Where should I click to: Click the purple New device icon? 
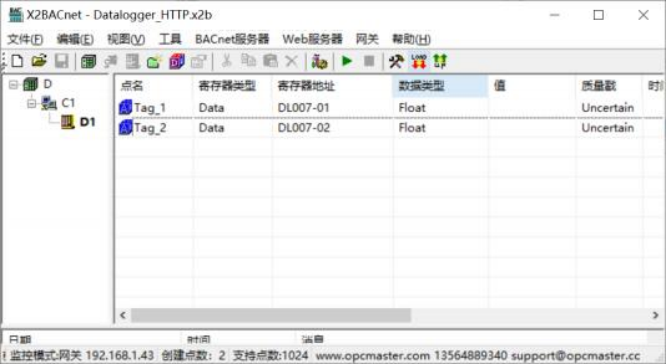click(x=177, y=62)
